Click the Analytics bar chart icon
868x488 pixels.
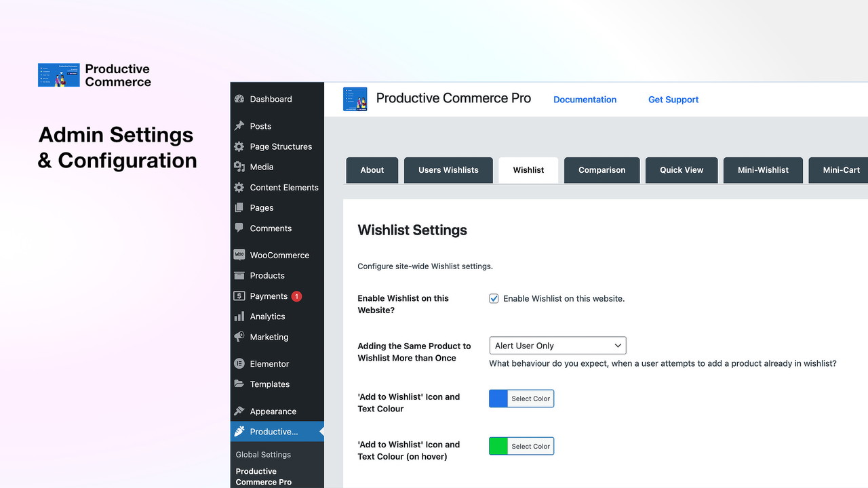pyautogui.click(x=239, y=317)
